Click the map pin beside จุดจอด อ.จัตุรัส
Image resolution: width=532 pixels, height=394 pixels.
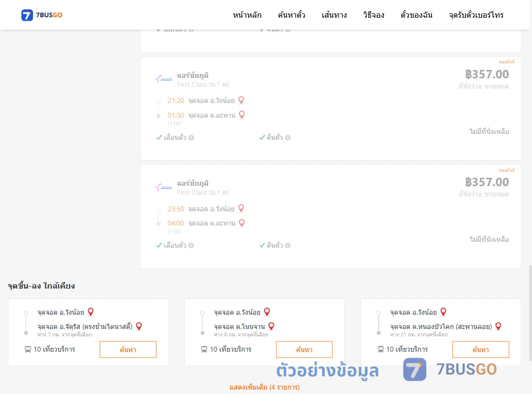(x=139, y=326)
